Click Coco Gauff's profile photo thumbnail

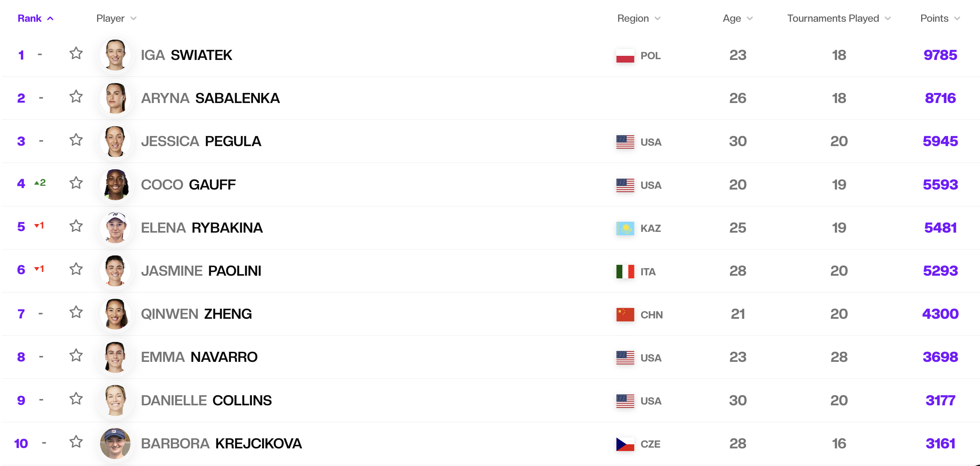pos(115,185)
